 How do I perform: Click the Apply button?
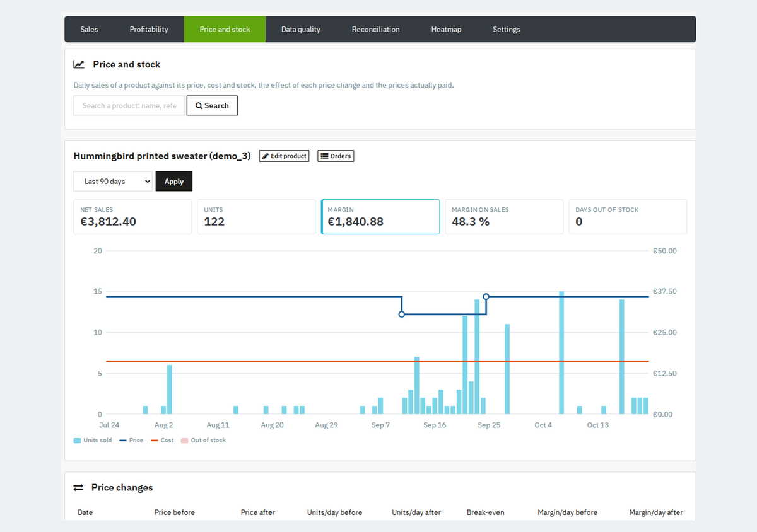(x=174, y=182)
